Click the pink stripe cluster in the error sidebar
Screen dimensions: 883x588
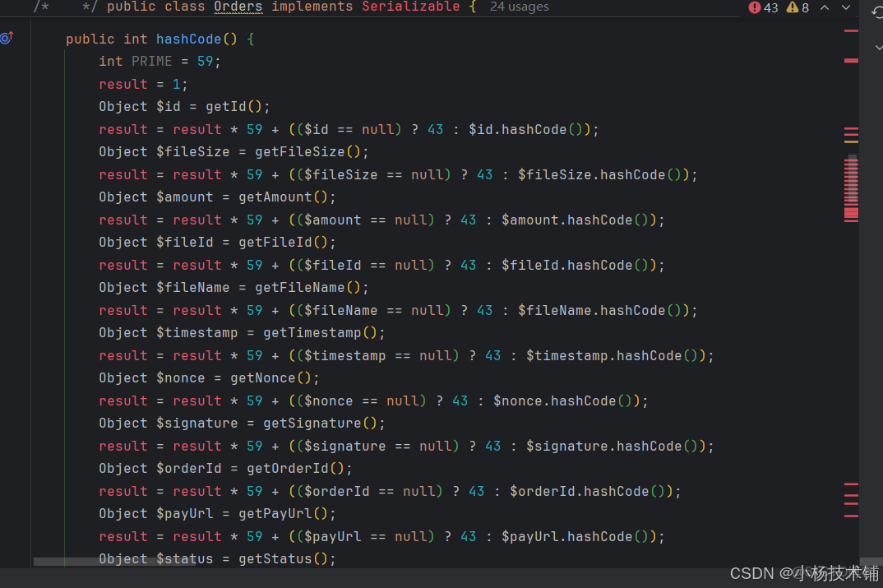coord(851,188)
